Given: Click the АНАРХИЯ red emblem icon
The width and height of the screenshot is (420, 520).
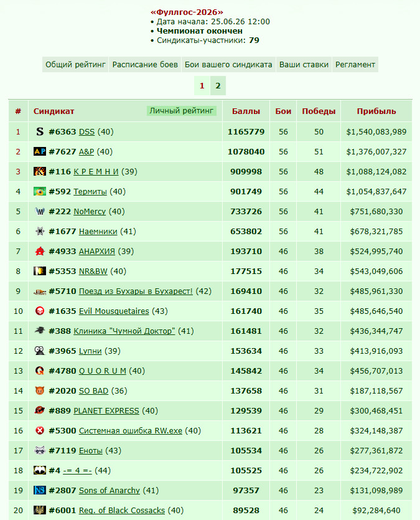Looking at the screenshot, I should pos(40,251).
